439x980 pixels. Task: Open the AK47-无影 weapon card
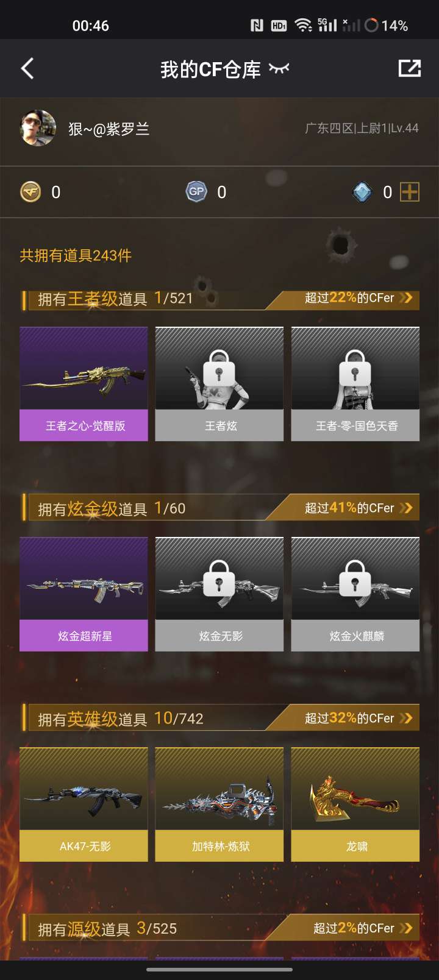click(x=84, y=804)
